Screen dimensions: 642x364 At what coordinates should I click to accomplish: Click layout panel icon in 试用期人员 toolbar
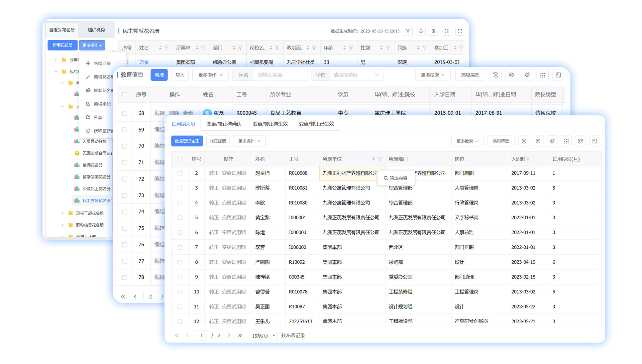(x=595, y=141)
